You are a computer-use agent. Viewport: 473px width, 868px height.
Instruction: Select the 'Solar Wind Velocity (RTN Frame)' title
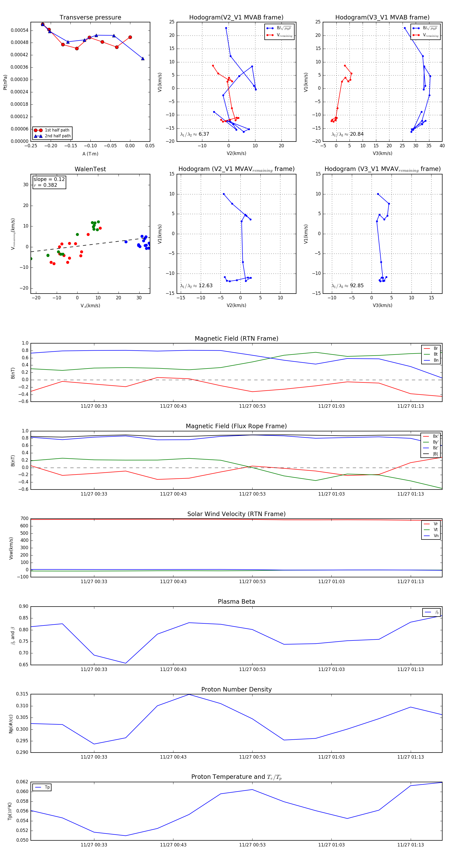tap(236, 514)
